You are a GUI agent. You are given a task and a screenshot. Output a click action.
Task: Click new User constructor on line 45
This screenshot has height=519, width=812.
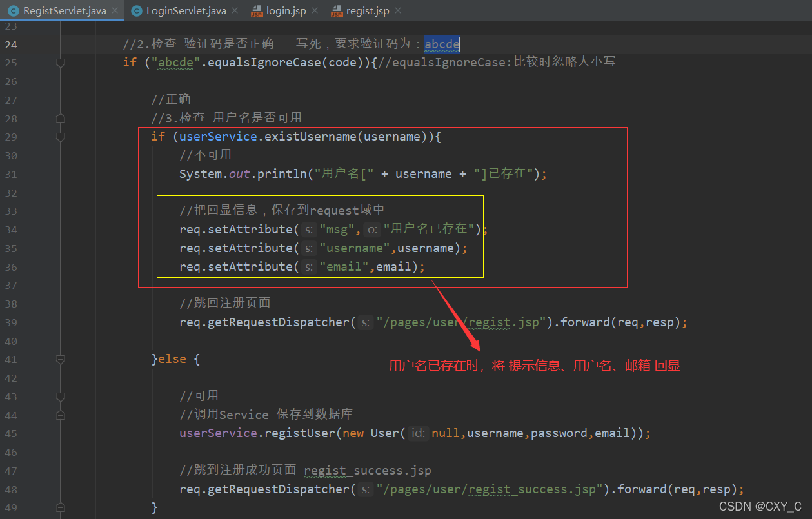click(x=371, y=433)
